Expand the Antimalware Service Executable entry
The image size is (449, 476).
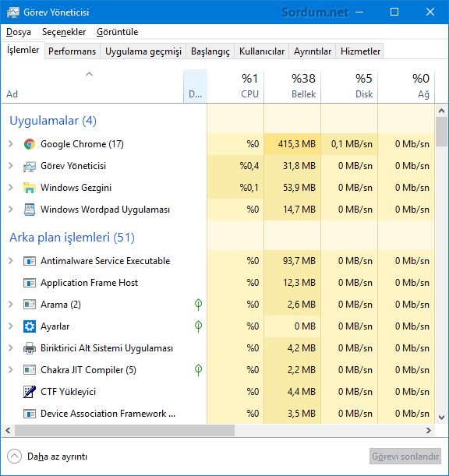click(11, 261)
